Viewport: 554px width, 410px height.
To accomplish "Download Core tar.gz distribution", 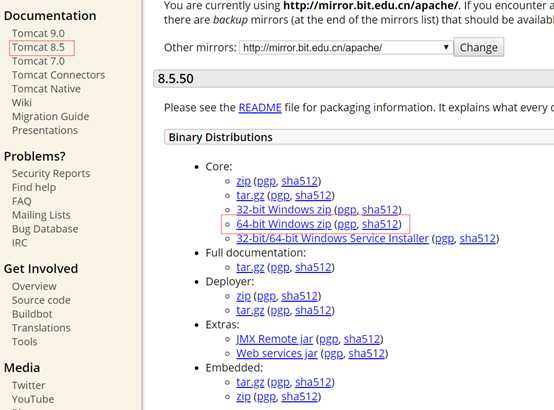I will tap(250, 195).
